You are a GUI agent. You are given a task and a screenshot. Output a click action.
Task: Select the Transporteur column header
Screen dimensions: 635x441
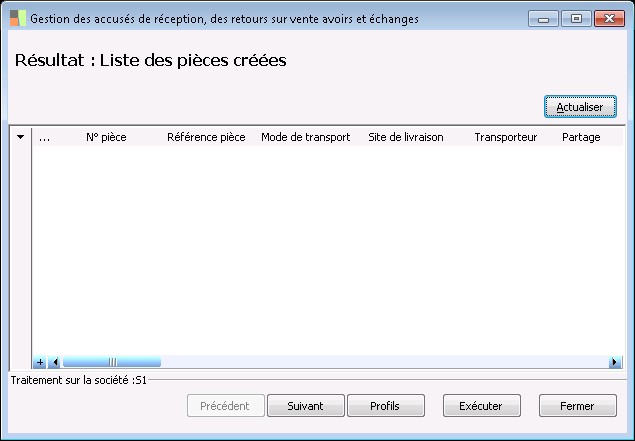506,138
